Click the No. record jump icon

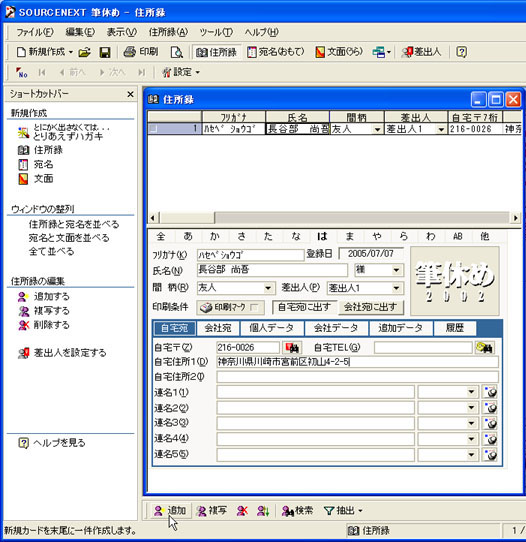(x=21, y=73)
